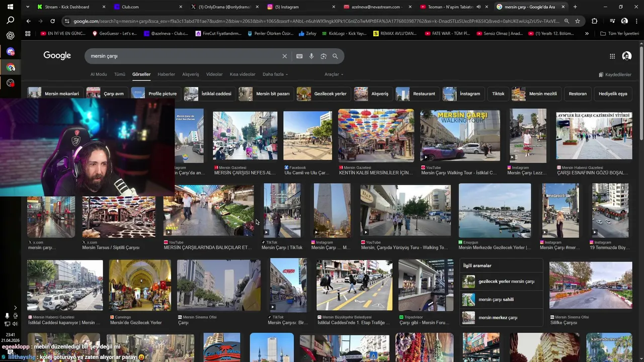The height and width of the screenshot is (362, 644).
Task: Bookmark this page with star icon
Action: pos(578,21)
